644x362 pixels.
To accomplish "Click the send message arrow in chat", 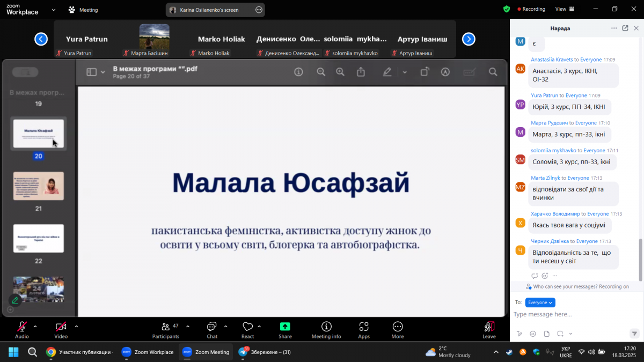I will pyautogui.click(x=635, y=334).
